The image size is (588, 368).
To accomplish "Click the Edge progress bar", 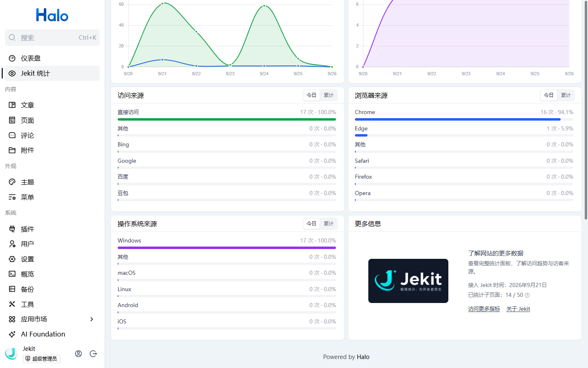I will (361, 135).
